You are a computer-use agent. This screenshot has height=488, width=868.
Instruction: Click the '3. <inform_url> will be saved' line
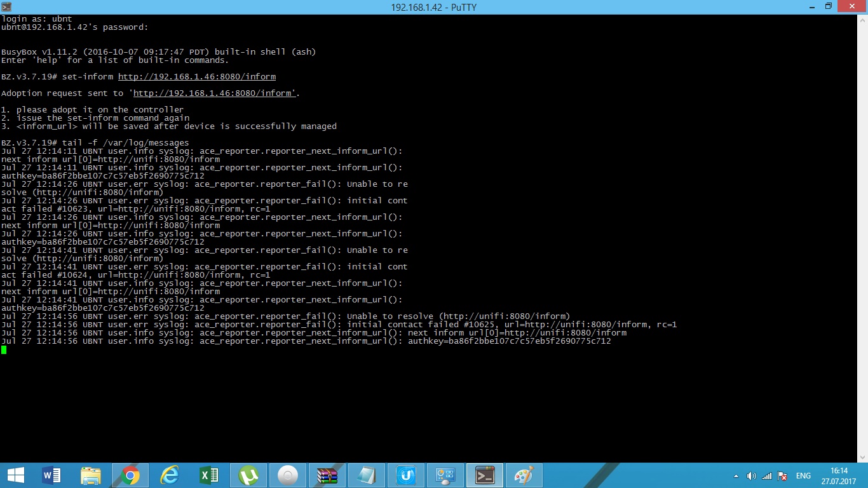(169, 126)
